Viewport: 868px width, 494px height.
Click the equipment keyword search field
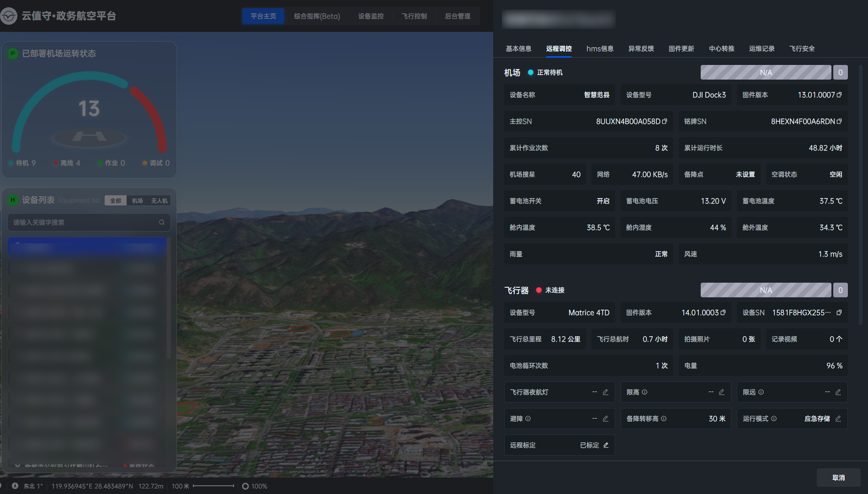(x=85, y=223)
